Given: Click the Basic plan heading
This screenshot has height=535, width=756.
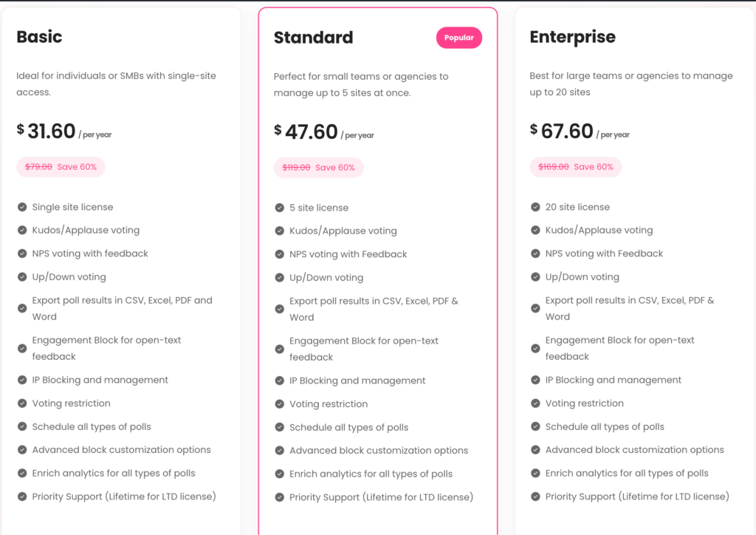Looking at the screenshot, I should (x=39, y=37).
